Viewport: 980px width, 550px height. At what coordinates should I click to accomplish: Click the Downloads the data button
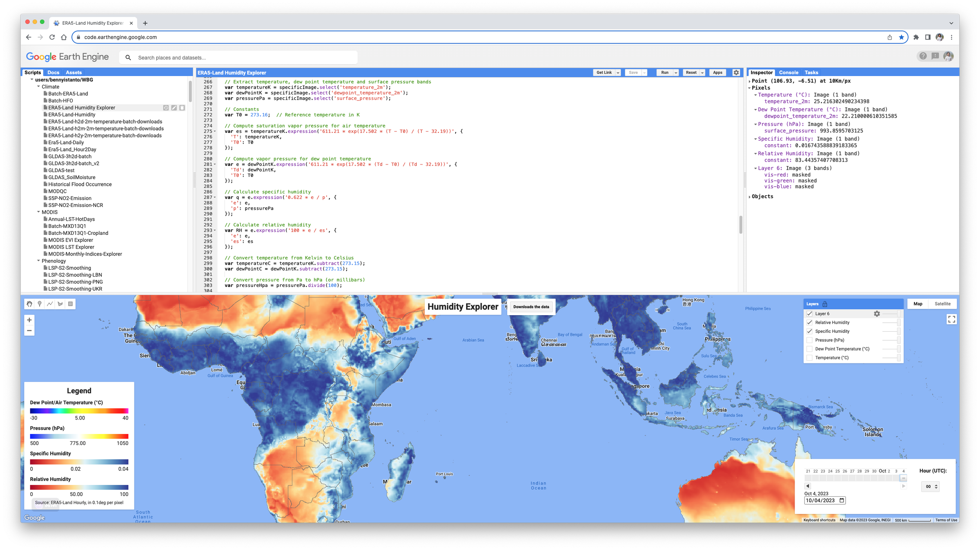531,307
